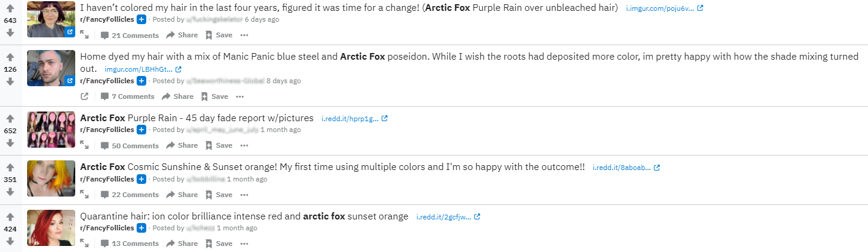Open comments on the 45 day fade post
Image resolution: width=868 pixels, height=252 pixels.
(129, 145)
